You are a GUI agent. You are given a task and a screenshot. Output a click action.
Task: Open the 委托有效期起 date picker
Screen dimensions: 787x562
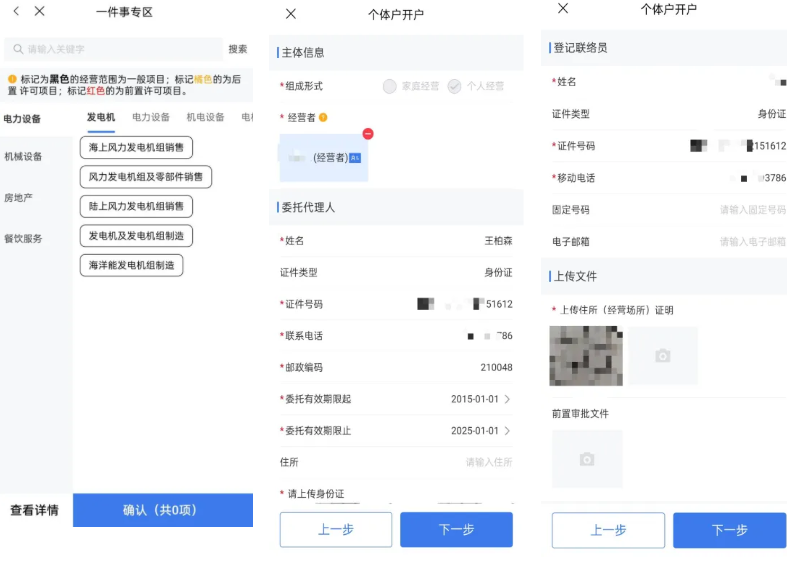480,399
